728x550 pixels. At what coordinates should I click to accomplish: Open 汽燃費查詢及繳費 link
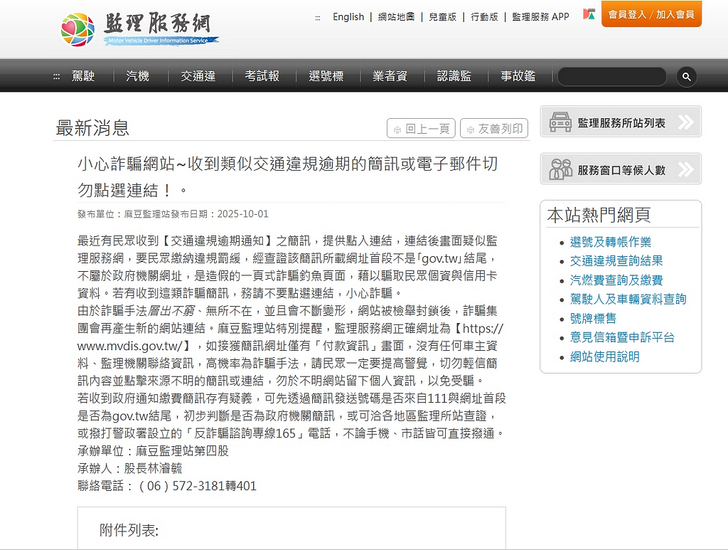(x=615, y=280)
